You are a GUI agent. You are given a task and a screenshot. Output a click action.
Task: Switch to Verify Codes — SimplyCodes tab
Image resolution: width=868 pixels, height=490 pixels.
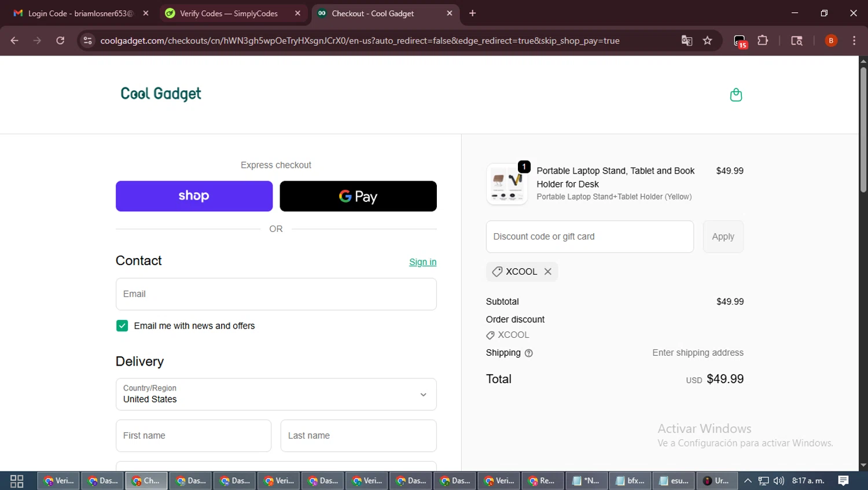click(230, 13)
